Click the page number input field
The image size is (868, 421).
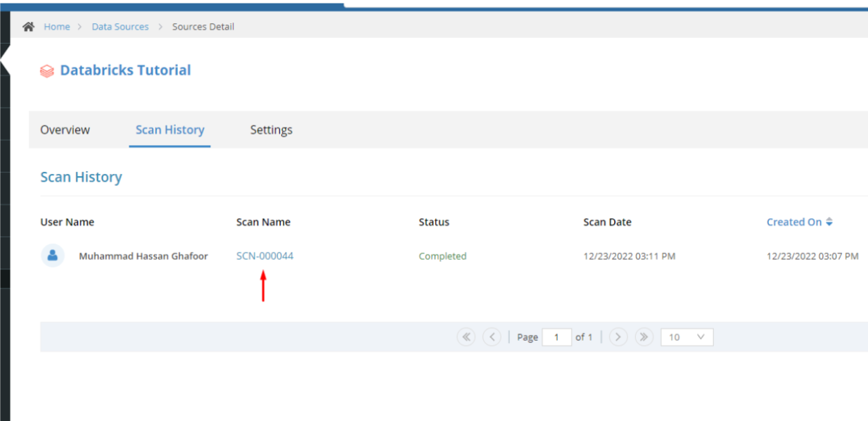click(557, 337)
